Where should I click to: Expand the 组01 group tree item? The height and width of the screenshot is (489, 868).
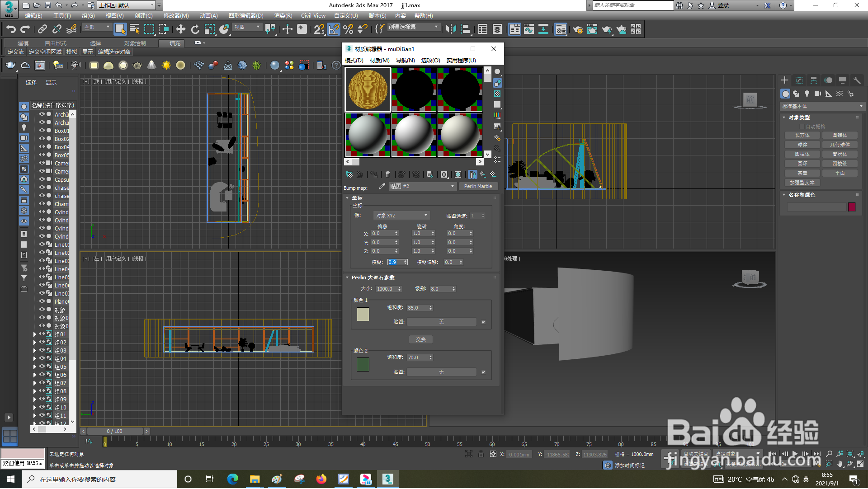point(35,335)
